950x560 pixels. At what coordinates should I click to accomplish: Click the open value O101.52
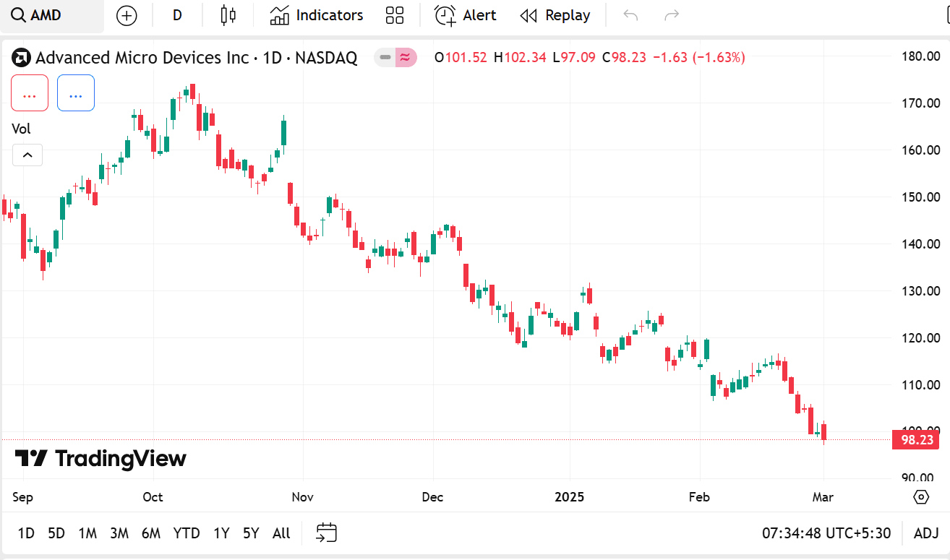pyautogui.click(x=461, y=58)
